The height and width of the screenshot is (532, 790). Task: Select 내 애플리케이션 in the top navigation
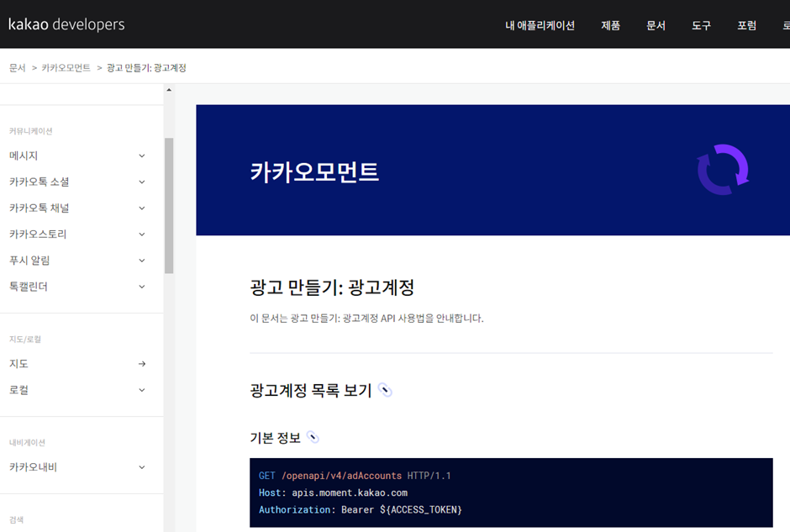(x=540, y=25)
